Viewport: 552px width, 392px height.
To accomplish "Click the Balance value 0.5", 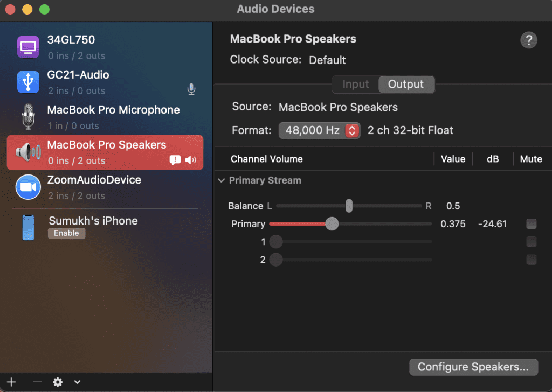I will pos(453,206).
